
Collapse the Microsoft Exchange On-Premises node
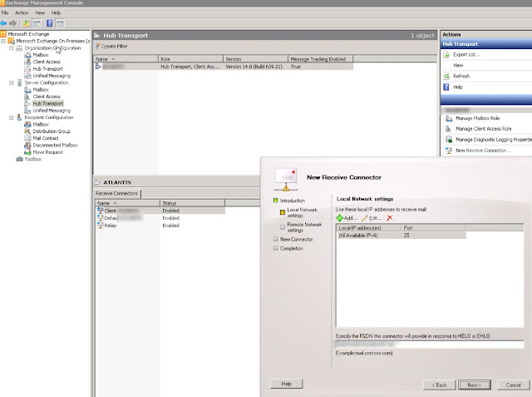pos(3,41)
